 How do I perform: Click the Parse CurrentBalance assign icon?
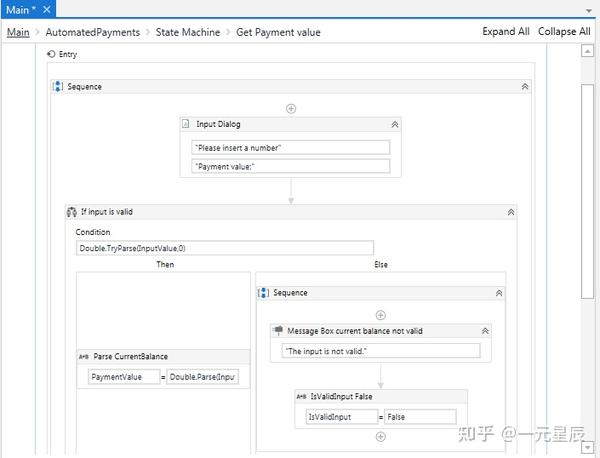[x=84, y=357]
